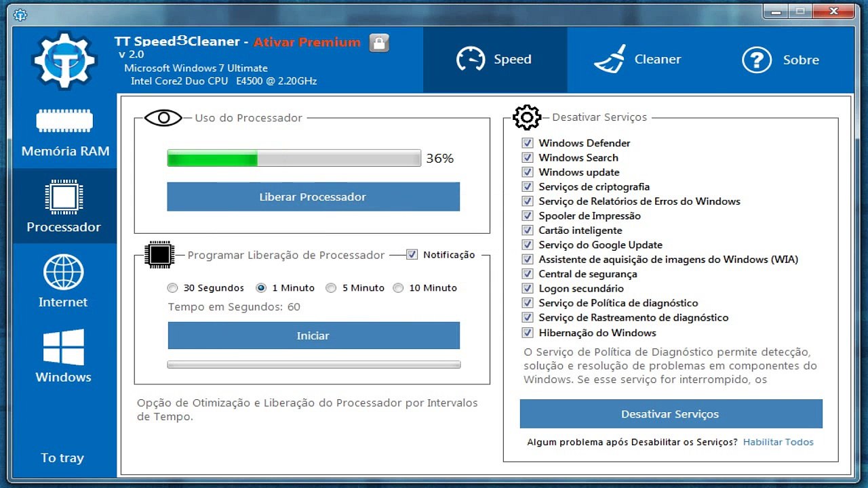Click the broom icon in the Cleaner tab
Screen dimensions: 868x488
point(610,60)
